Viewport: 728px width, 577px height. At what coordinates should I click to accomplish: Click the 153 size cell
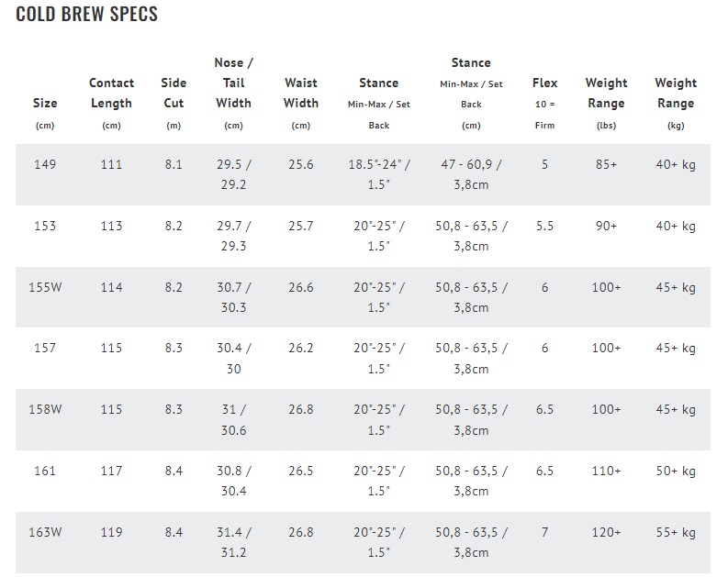coord(45,226)
